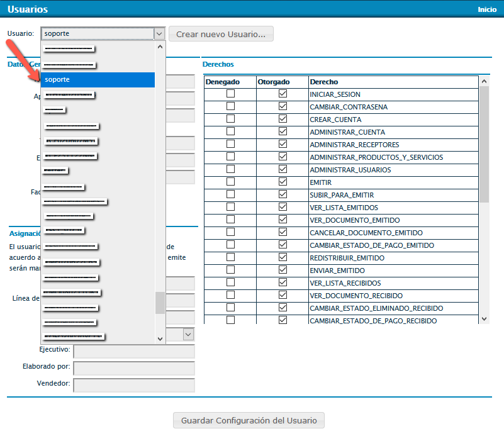Viewport: 504px width, 441px height.
Task: Open the Usuario dropdown arrow
Action: point(159,34)
